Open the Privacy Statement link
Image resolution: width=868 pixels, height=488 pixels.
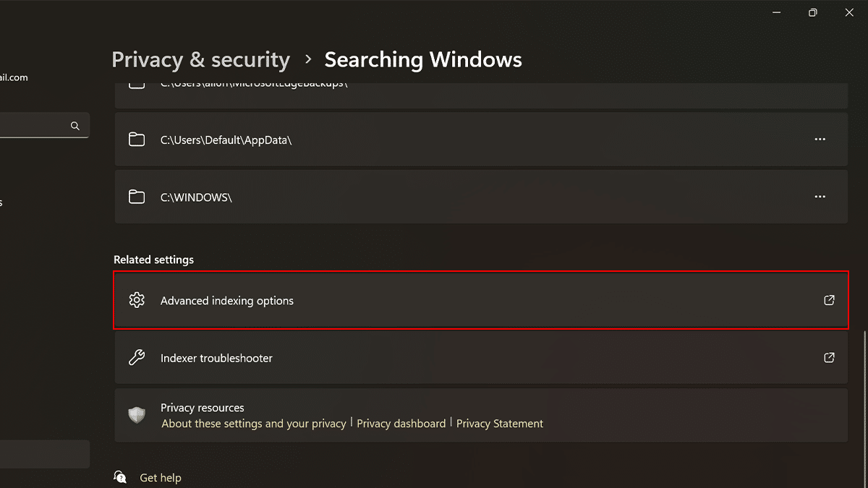tap(499, 424)
